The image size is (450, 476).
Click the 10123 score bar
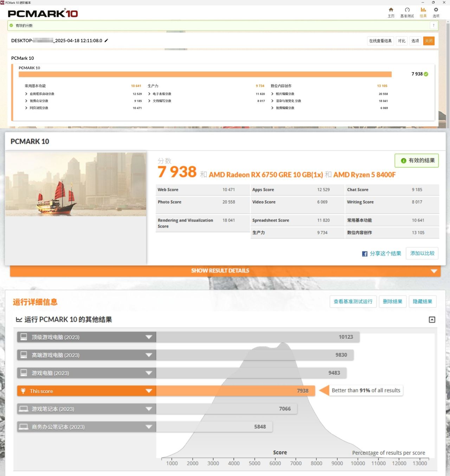258,337
